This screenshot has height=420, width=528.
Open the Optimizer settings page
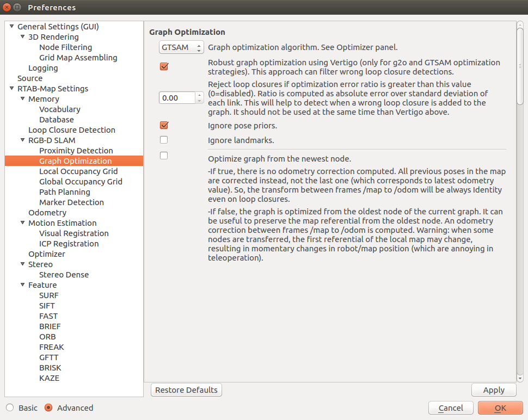(x=47, y=254)
